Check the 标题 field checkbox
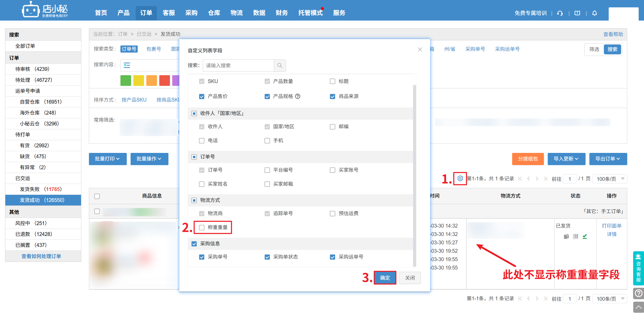 pos(332,81)
